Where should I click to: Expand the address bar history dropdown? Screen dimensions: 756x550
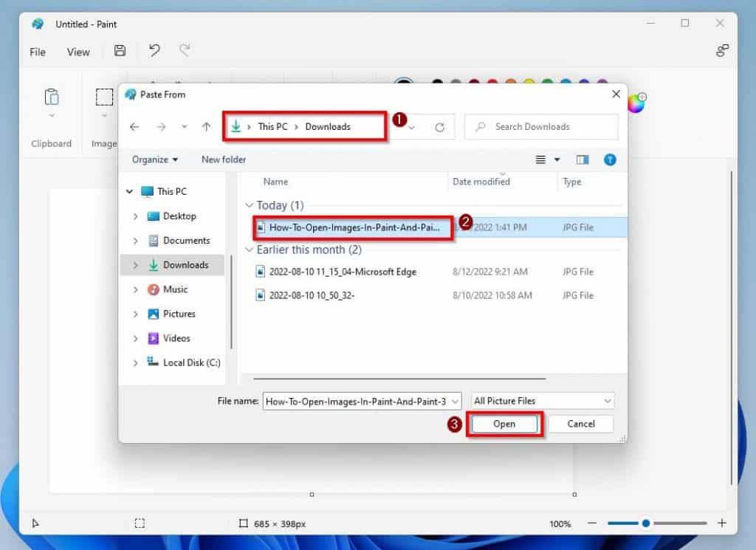pyautogui.click(x=412, y=128)
